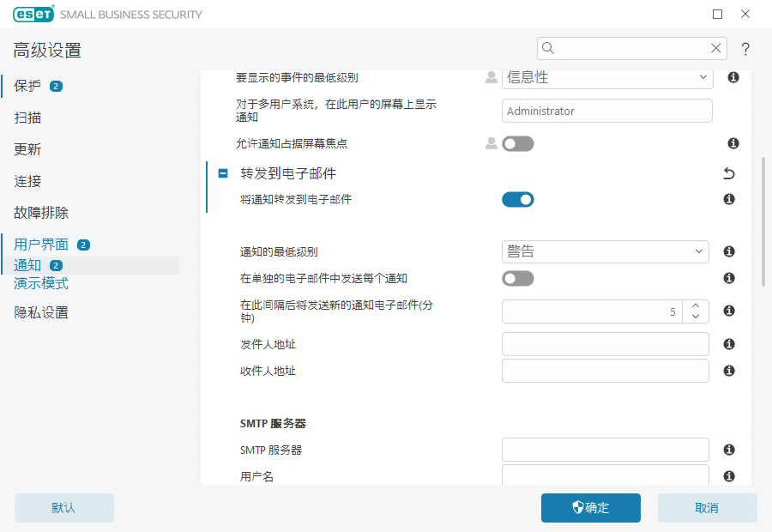Disable 将通知转发到电子邮件
772x532 pixels.
click(518, 199)
